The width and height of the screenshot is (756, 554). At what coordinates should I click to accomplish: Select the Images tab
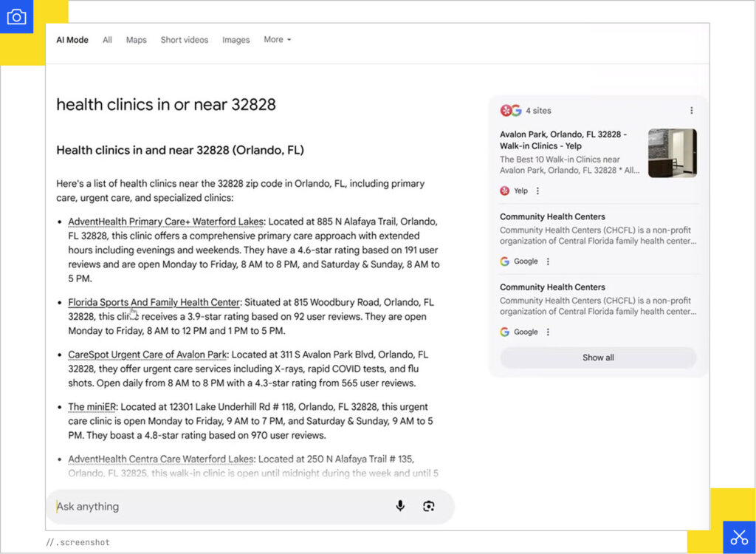(236, 40)
